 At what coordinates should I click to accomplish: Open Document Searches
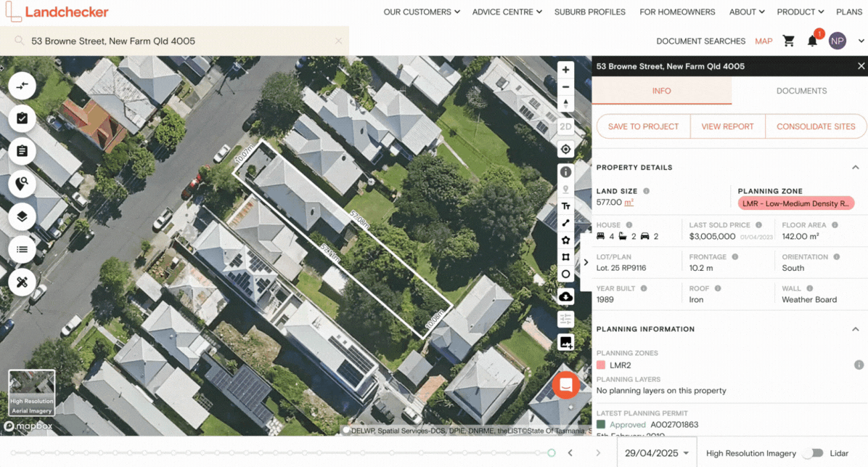pyautogui.click(x=700, y=41)
